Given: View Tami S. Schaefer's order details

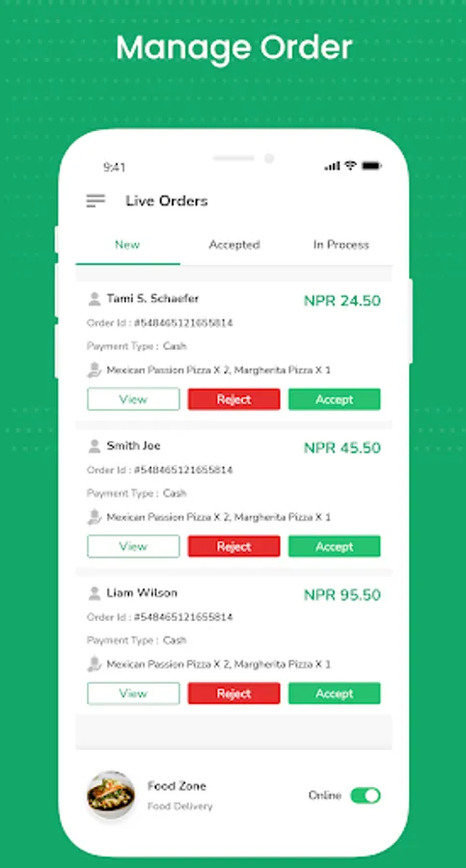Looking at the screenshot, I should [133, 399].
